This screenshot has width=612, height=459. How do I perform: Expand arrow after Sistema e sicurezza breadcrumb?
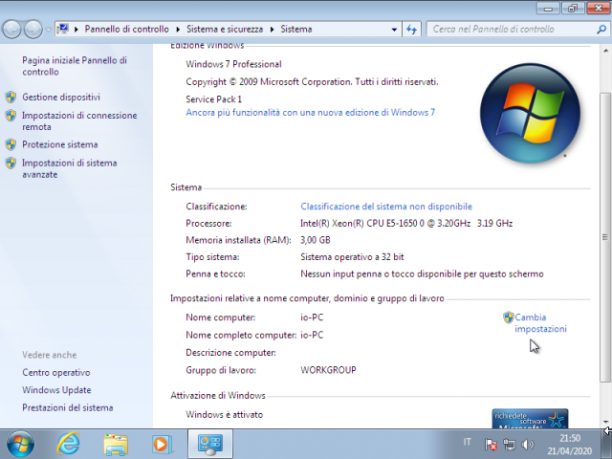[272, 29]
